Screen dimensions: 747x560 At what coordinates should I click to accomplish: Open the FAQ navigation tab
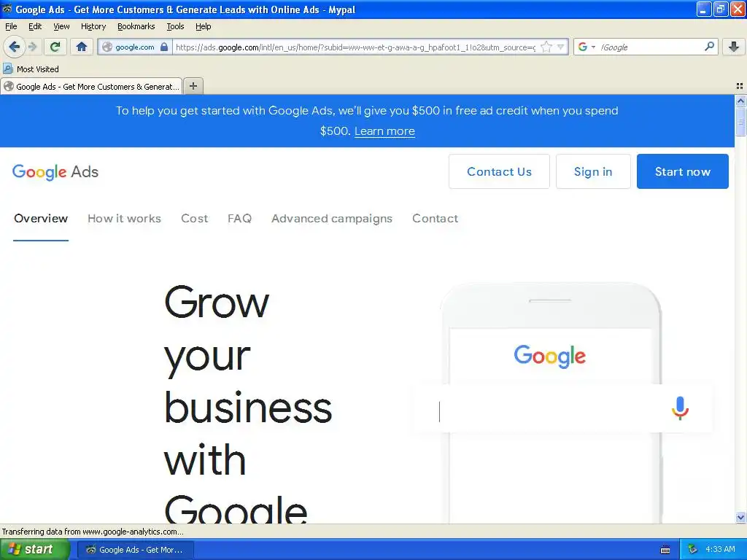[x=239, y=219]
